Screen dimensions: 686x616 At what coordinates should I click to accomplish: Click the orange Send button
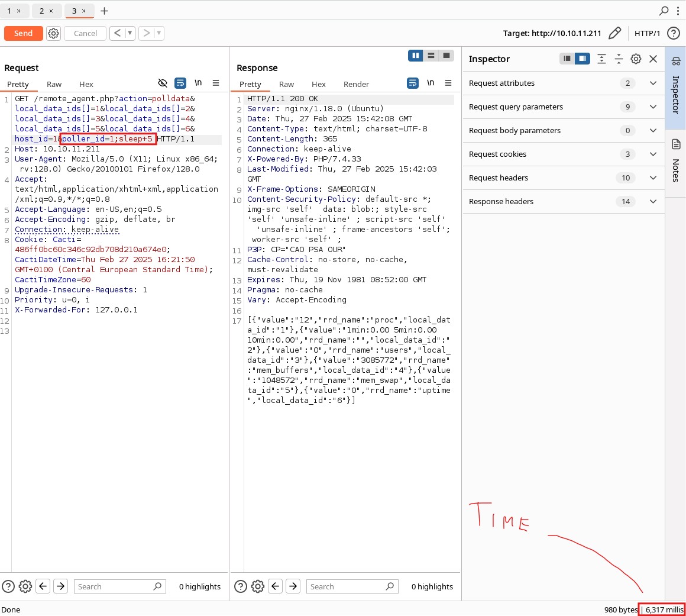[x=23, y=33]
